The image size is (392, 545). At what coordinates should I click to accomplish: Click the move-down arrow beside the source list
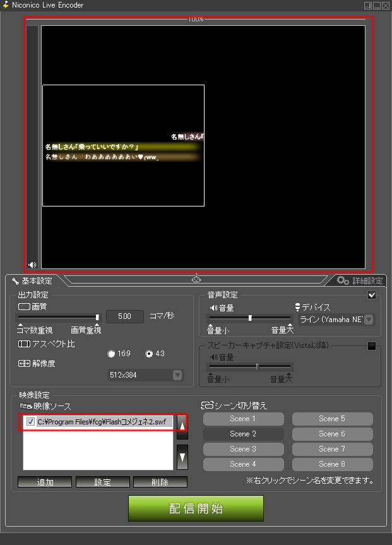pos(182,456)
